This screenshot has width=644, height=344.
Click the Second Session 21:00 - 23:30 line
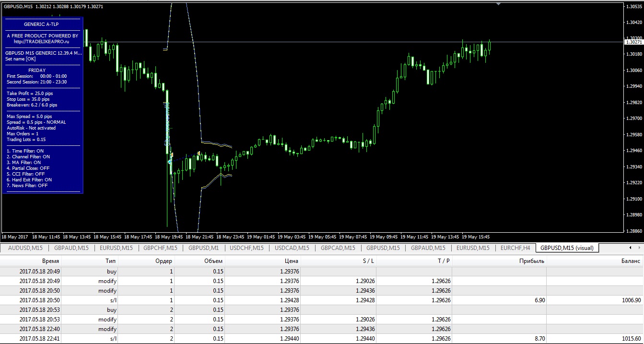[x=36, y=82]
